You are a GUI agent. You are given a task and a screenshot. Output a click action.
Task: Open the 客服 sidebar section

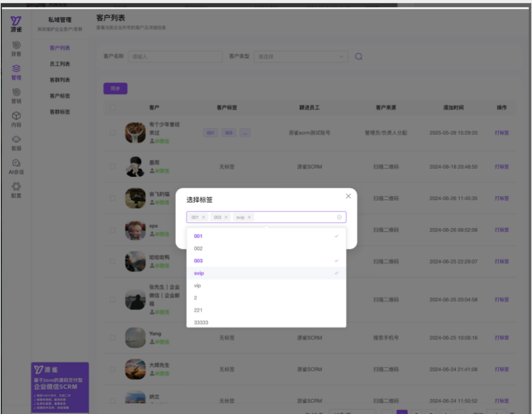tap(16, 143)
